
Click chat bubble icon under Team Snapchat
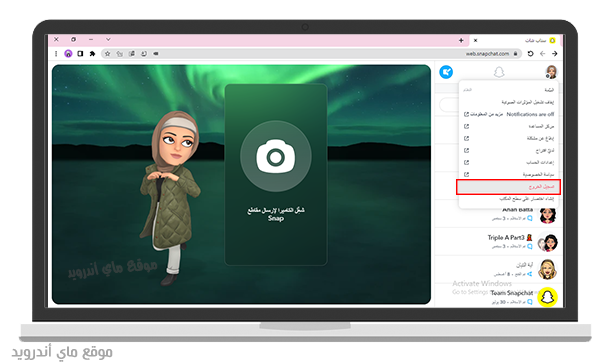[x=530, y=302]
